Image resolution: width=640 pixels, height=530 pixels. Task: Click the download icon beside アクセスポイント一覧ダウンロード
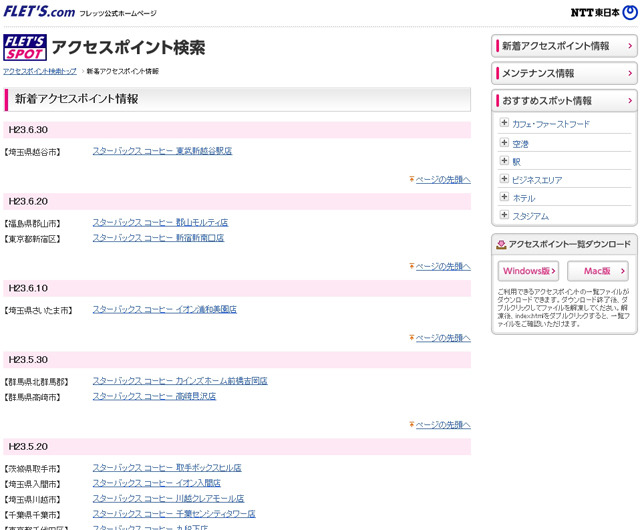[501, 245]
